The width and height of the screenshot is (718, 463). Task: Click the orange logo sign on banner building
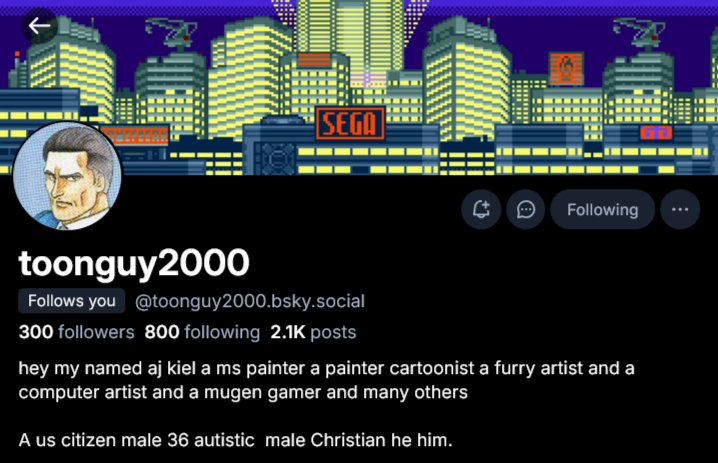(565, 68)
